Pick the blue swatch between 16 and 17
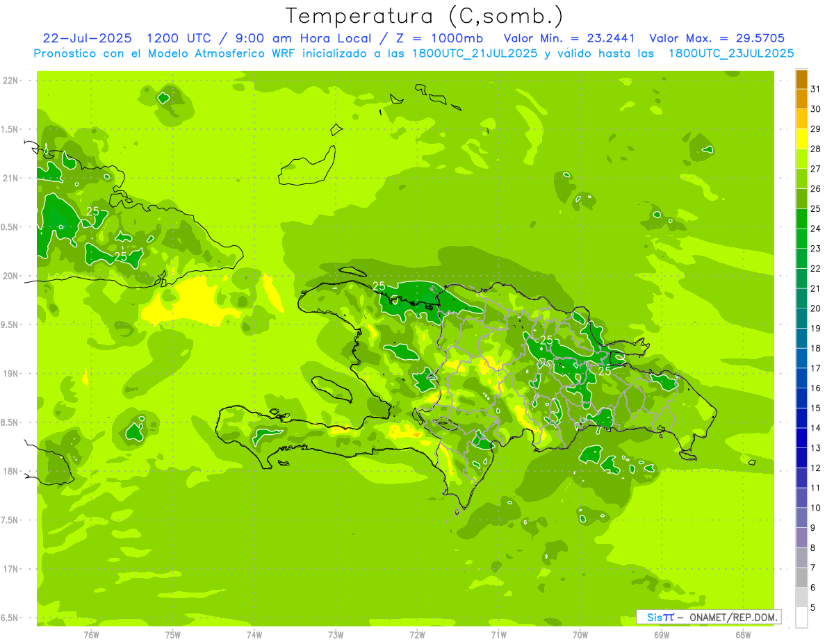The image size is (834, 644). pos(801,378)
